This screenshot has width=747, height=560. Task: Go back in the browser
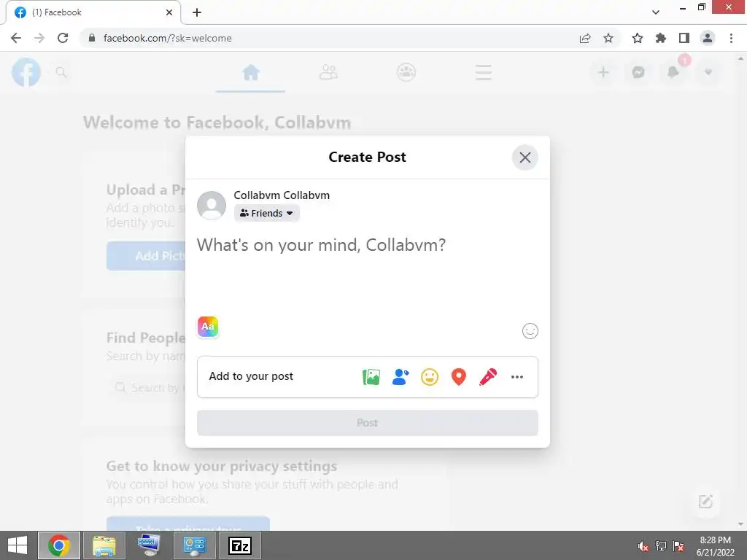[16, 38]
